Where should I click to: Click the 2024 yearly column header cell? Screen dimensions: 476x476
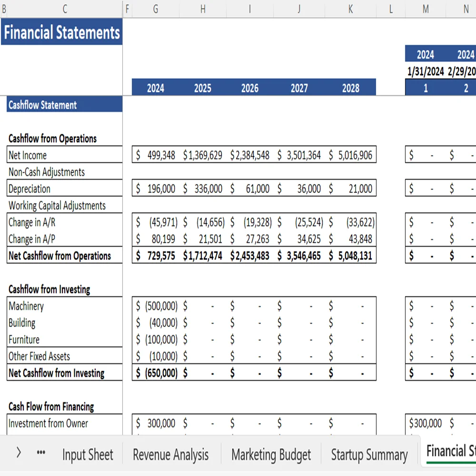click(x=155, y=88)
